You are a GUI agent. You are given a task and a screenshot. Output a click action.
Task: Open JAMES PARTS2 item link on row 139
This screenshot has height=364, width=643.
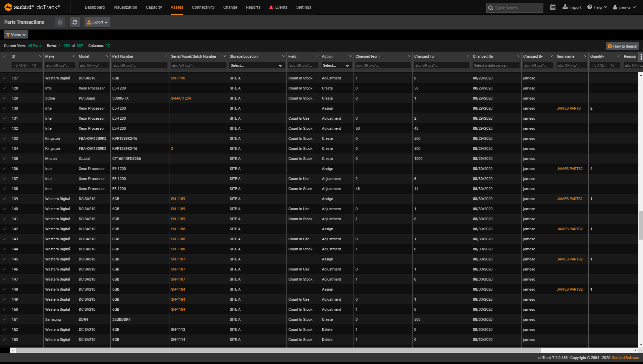tap(569, 199)
